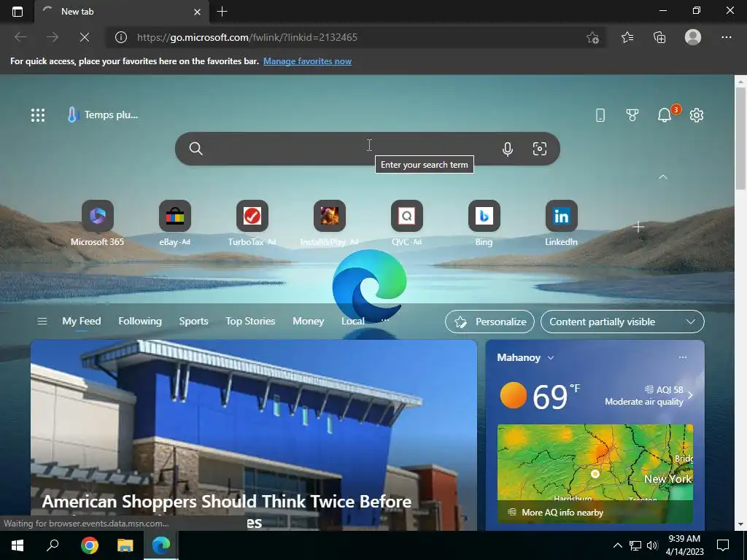Open the Temps weather widget

103,114
